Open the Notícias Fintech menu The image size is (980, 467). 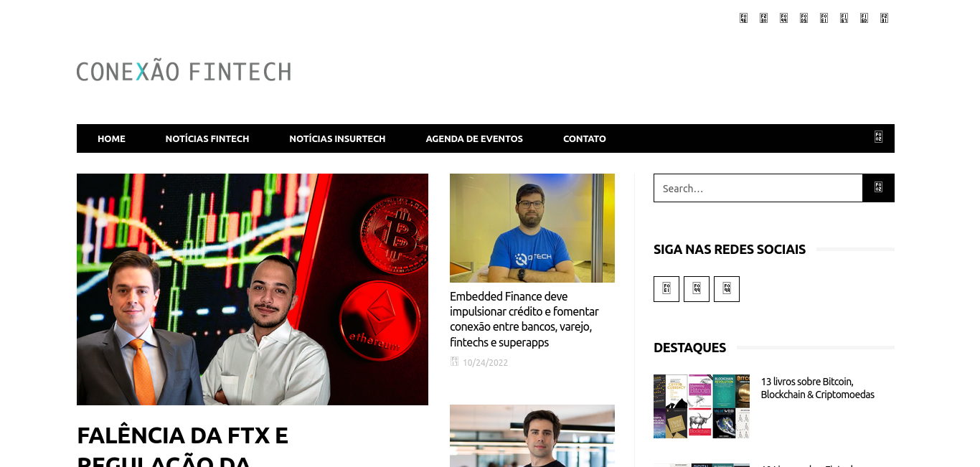click(207, 138)
